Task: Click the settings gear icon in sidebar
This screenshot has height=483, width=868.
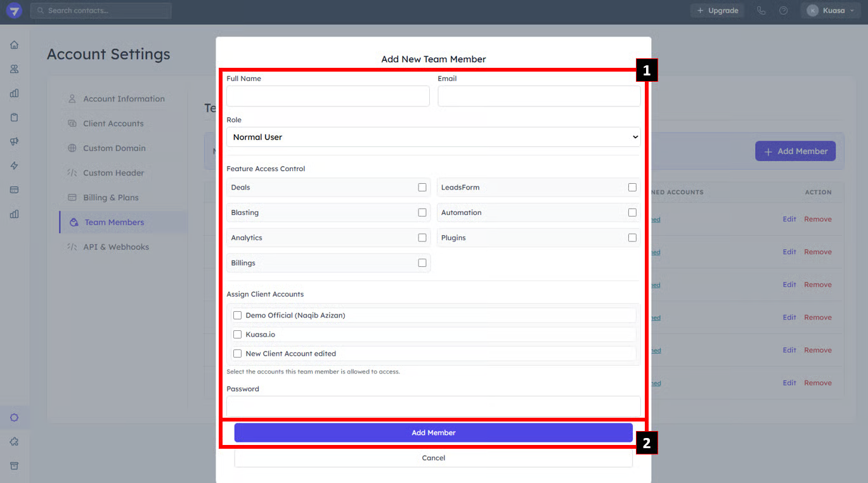Action: [x=14, y=418]
